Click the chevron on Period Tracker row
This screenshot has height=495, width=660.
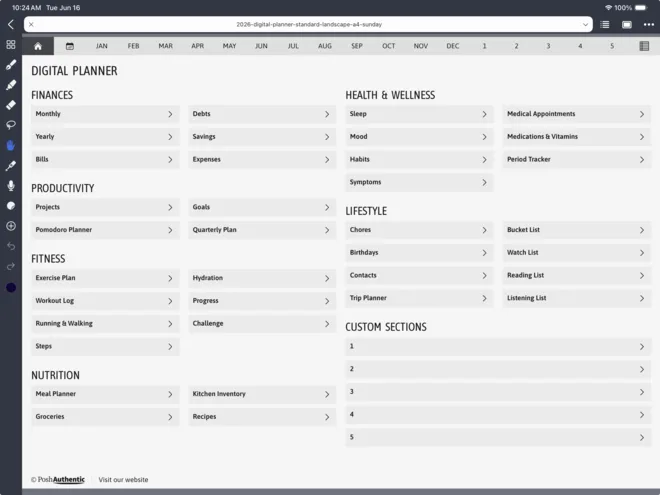[642, 160]
